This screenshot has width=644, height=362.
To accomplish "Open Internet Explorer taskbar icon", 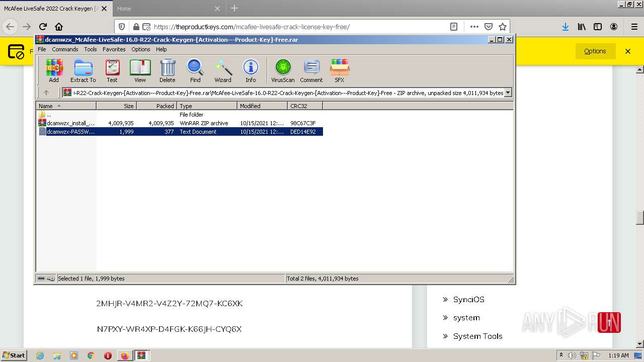I will pos(40,355).
